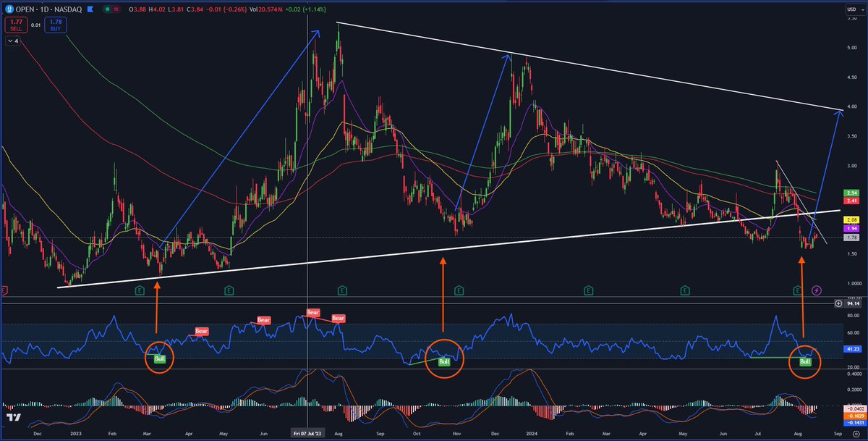The image size is (868, 441).
Task: Click the 0.01 spread value between SELL and BUY
Action: click(x=34, y=25)
